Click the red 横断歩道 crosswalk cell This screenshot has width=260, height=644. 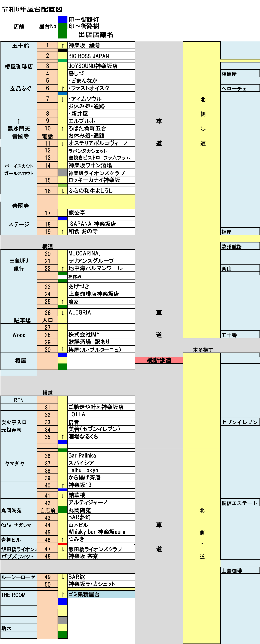point(159,360)
